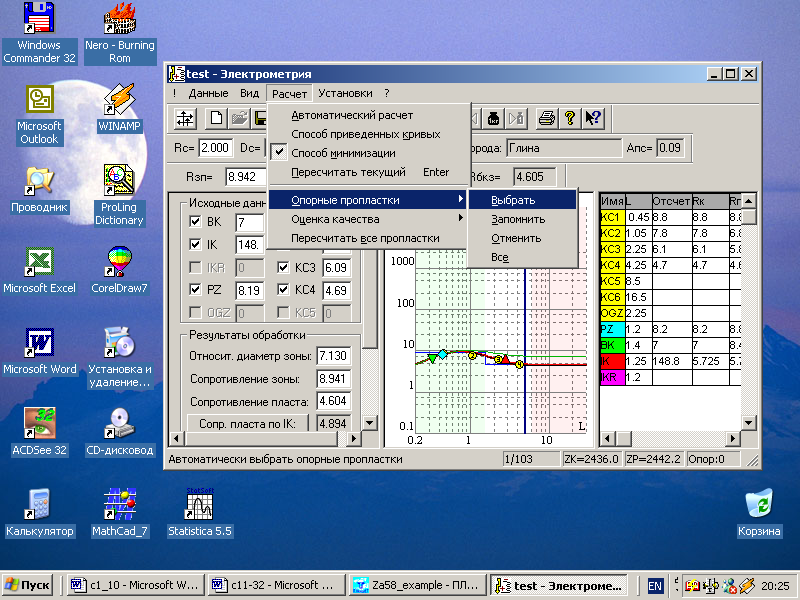
Task: Toggle the KC3 checkbox
Action: 283,267
